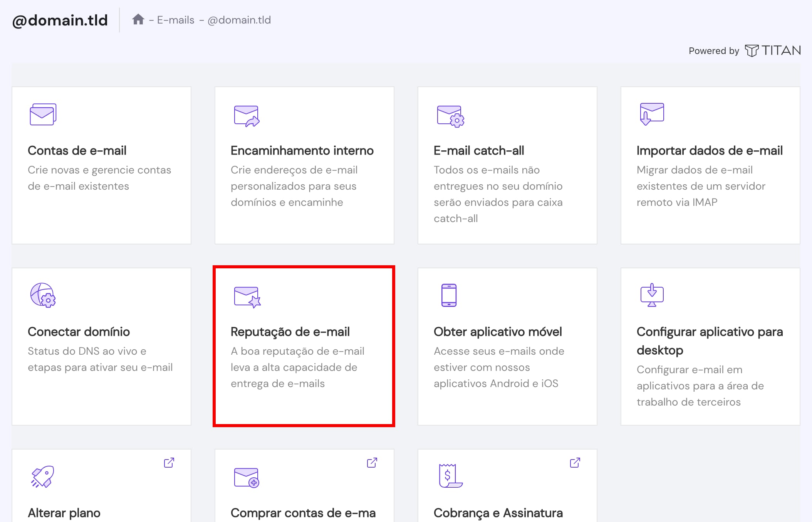Screen dimensions: 812x522
Task: Click the Contas de e-mail envelope icon
Action: [x=43, y=115]
